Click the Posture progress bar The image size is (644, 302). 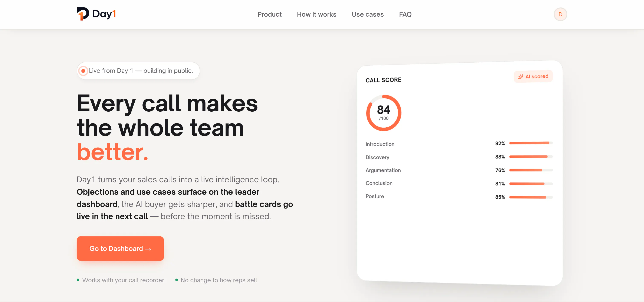pos(531,197)
